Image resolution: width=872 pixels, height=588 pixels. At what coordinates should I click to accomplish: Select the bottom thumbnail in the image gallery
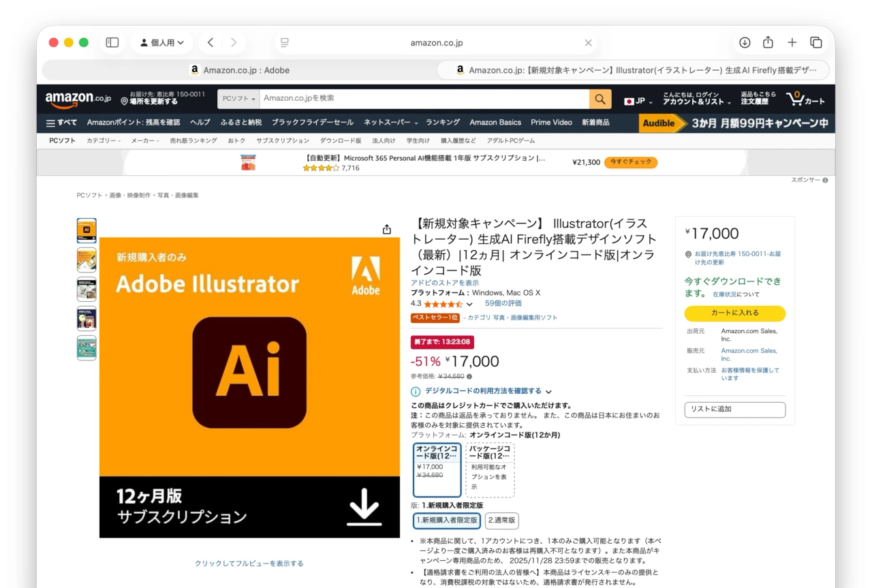(87, 347)
